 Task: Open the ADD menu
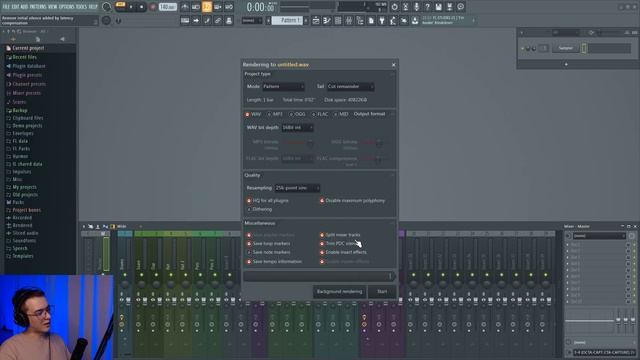pyautogui.click(x=24, y=7)
